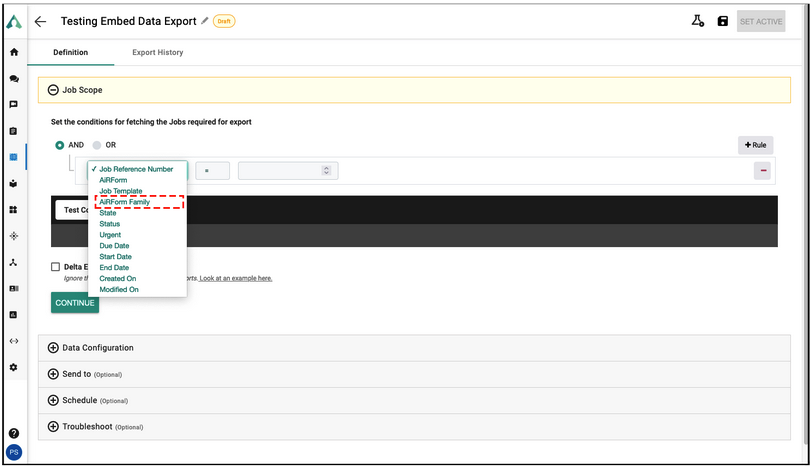
Task: Edit the export name with pencil icon
Action: pyautogui.click(x=205, y=21)
